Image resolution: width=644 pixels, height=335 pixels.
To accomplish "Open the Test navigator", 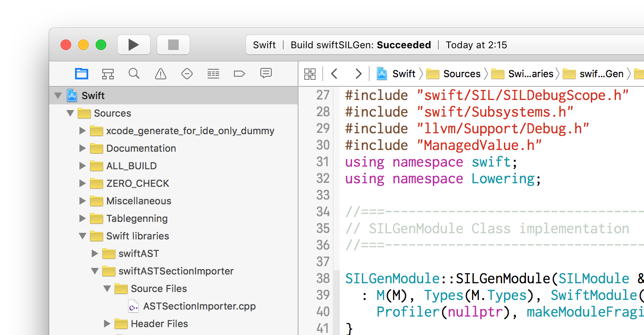I will (187, 74).
